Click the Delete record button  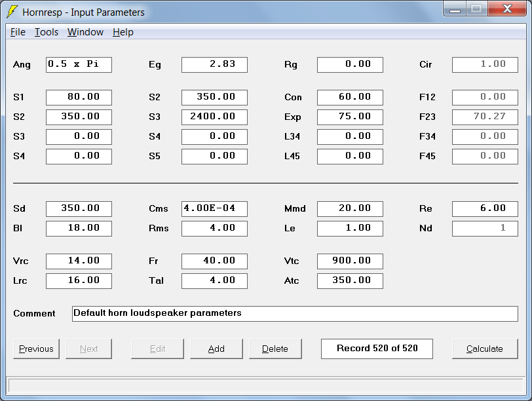tap(275, 349)
